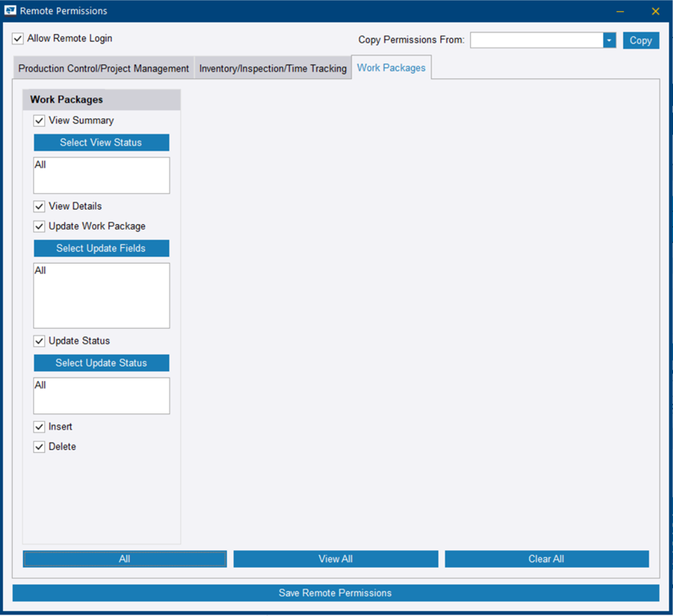Uncheck the Delete permission

coord(39,446)
